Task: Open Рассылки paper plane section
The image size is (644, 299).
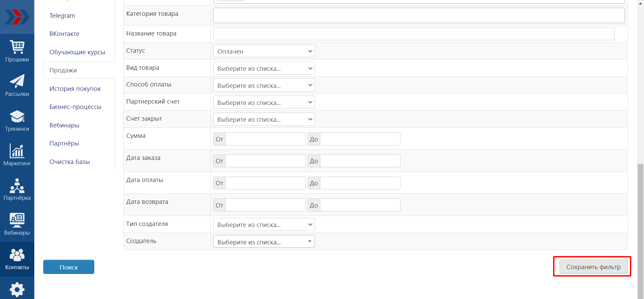Action: click(17, 85)
